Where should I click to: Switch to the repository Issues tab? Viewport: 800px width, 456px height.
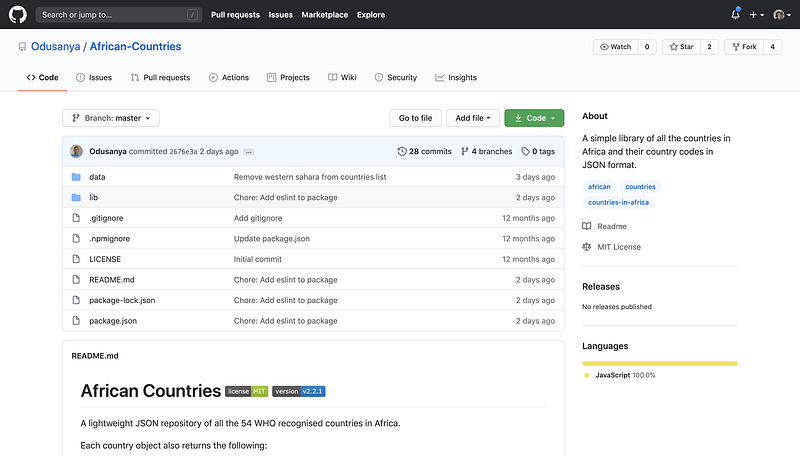pyautogui.click(x=94, y=78)
